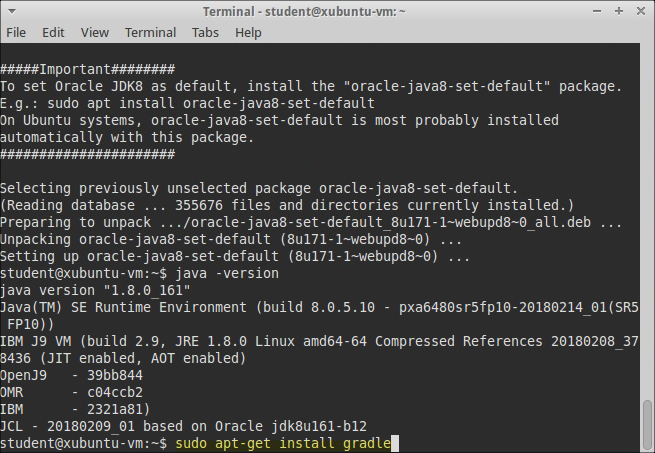Screen dimensions: 655x453
Task: Click the 'JCL - 20180209_01 based on Oracle' line
Action: [x=183, y=426]
